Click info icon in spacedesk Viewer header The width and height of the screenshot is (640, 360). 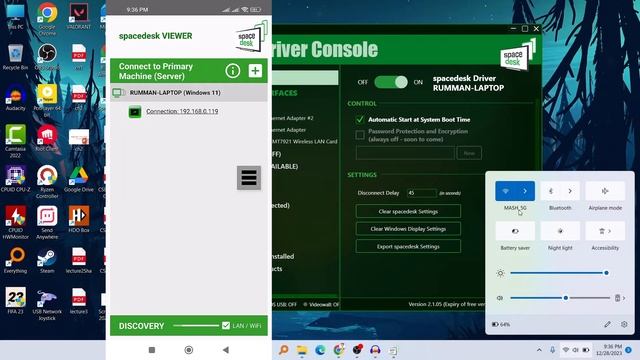[x=233, y=71]
